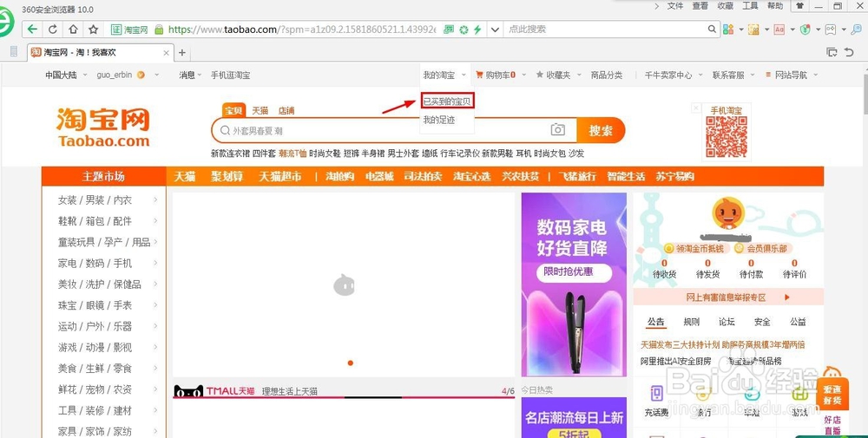Click the green padlock security icon
The width and height of the screenshot is (868, 438).
point(160,29)
